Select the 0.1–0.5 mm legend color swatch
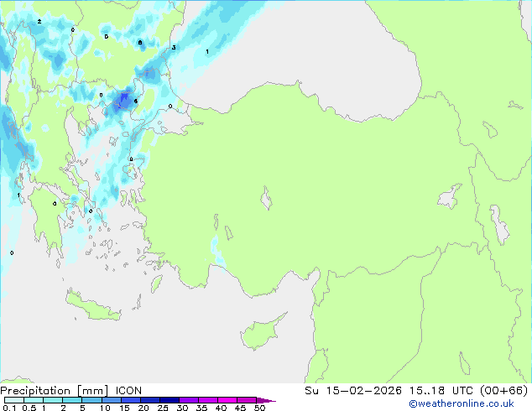The image size is (532, 411). pos(14,400)
